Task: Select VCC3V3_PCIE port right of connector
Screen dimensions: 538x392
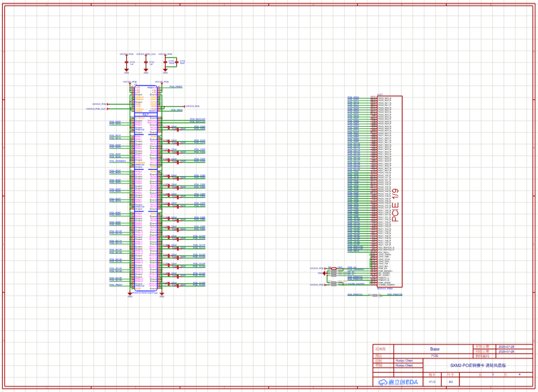Action: pyautogui.click(x=192, y=106)
